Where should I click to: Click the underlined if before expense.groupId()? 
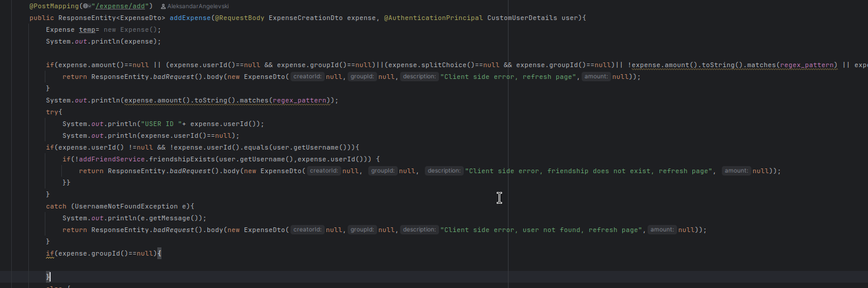click(49, 253)
